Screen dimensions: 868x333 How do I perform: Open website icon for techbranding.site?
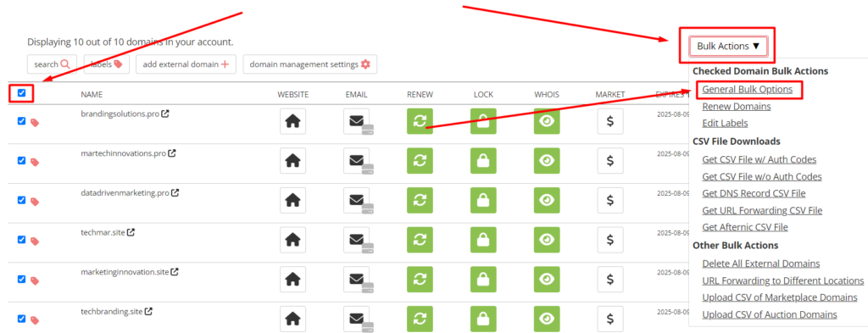tap(292, 319)
